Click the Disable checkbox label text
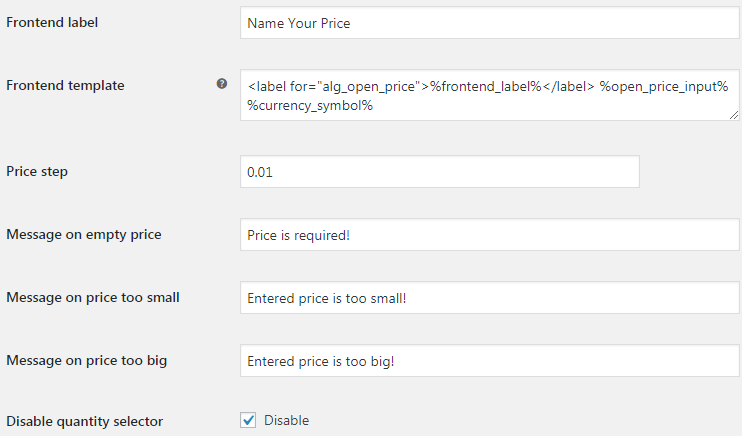The image size is (742, 436). pyautogui.click(x=286, y=420)
